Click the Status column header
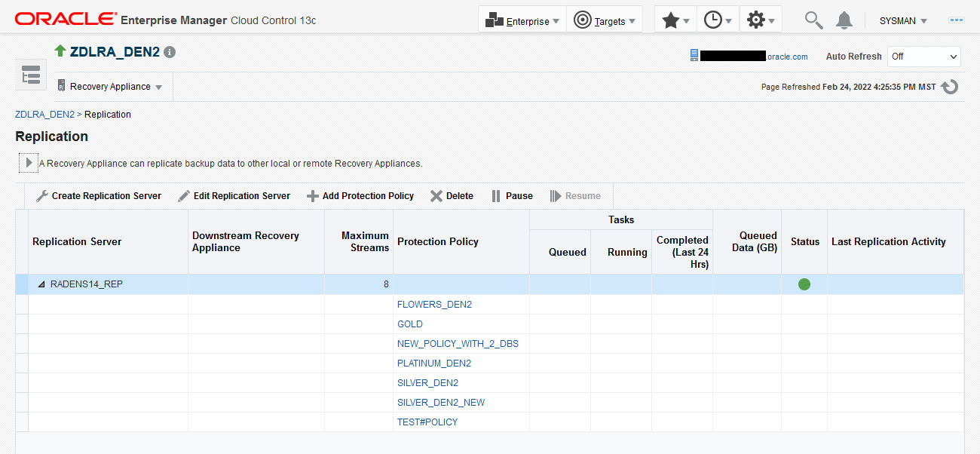Image resolution: width=980 pixels, height=454 pixels. [x=804, y=242]
